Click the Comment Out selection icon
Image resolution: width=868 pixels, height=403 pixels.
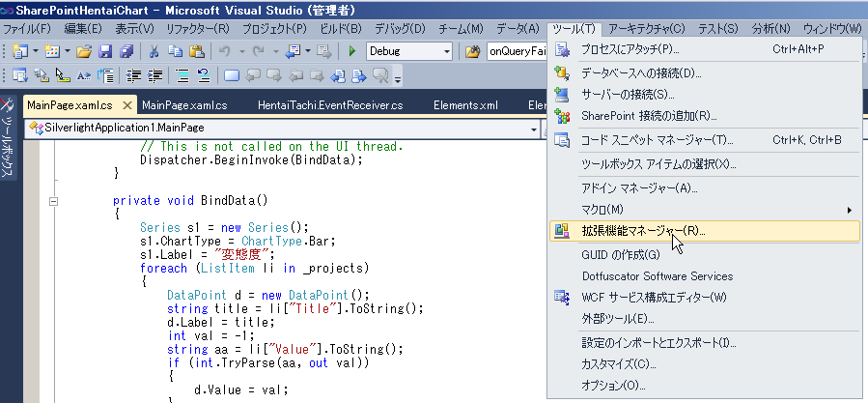point(182,75)
